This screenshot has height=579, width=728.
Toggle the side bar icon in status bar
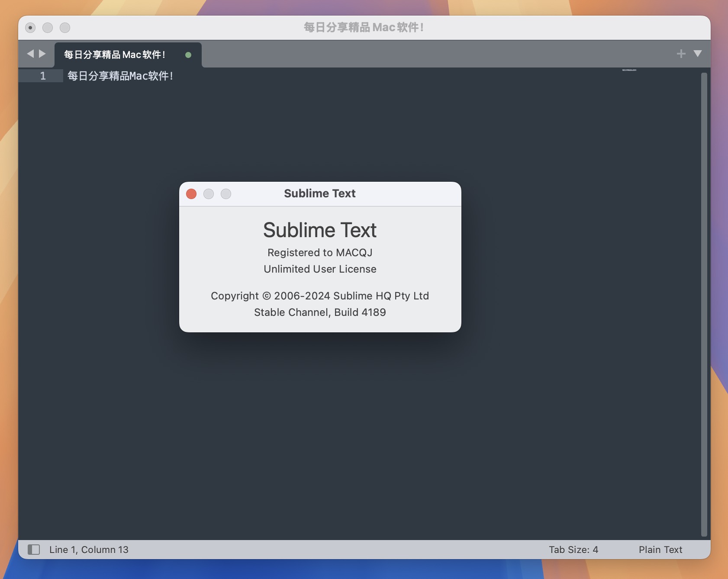[34, 550]
